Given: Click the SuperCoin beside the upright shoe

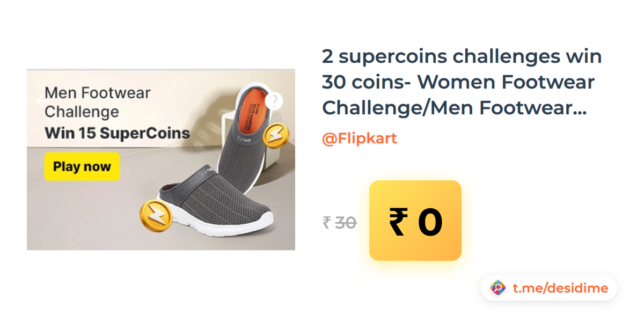Looking at the screenshot, I should 275,136.
